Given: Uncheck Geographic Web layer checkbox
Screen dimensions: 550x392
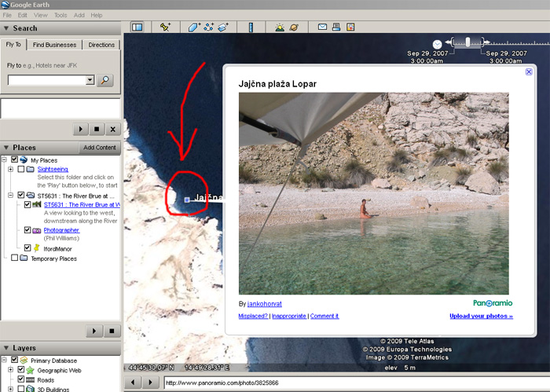Looking at the screenshot, I should point(21,369).
